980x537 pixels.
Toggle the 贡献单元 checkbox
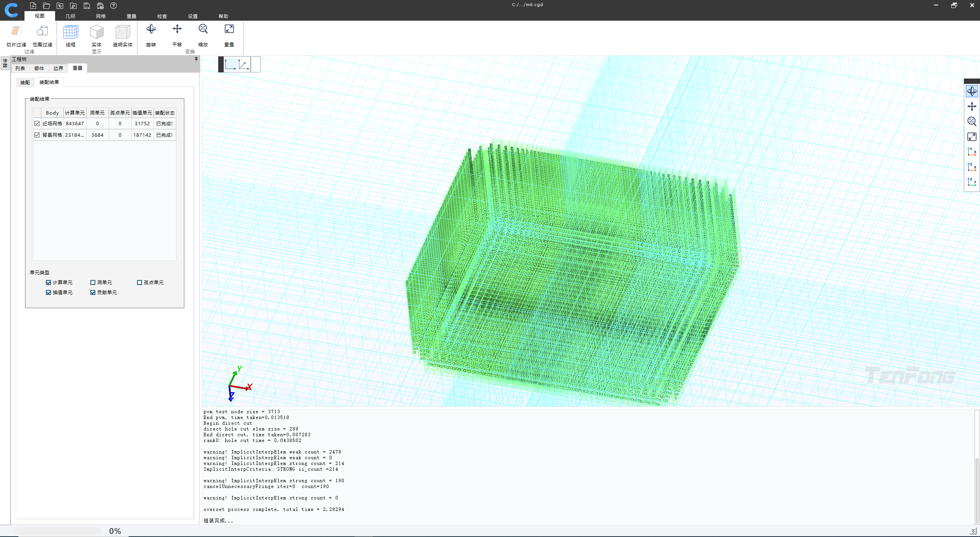93,293
